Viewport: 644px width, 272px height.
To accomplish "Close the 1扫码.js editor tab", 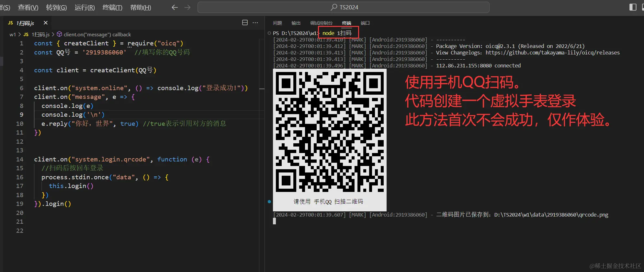I will pyautogui.click(x=46, y=23).
